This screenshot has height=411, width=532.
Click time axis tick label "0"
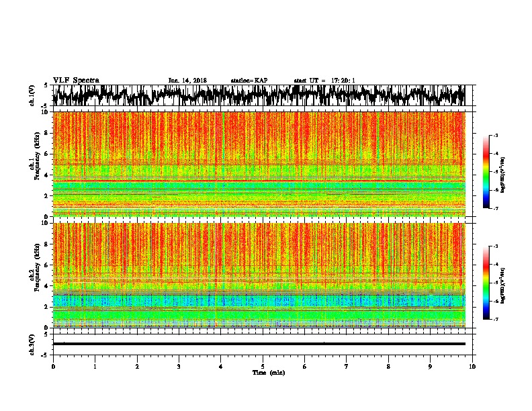pos(53,367)
